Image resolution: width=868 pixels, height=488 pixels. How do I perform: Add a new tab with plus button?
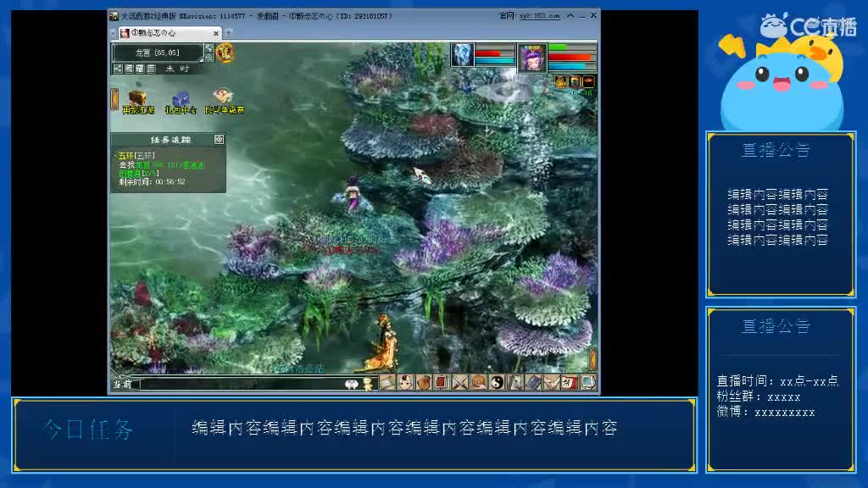(x=228, y=33)
